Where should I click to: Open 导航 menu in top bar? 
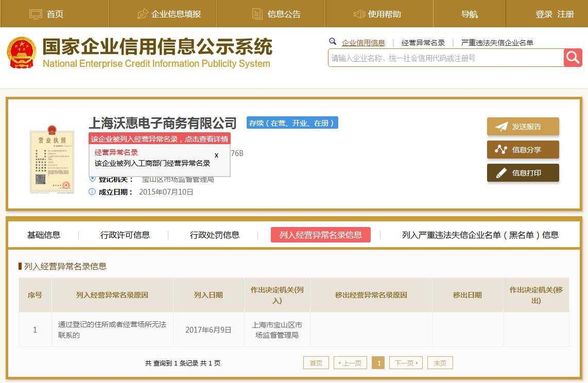pos(470,14)
